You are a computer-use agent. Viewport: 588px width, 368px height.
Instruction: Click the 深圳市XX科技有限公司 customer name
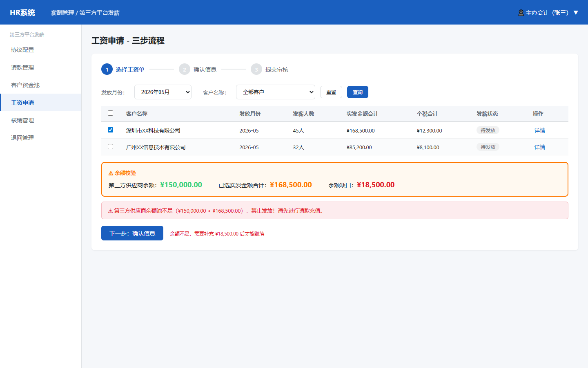(153, 130)
